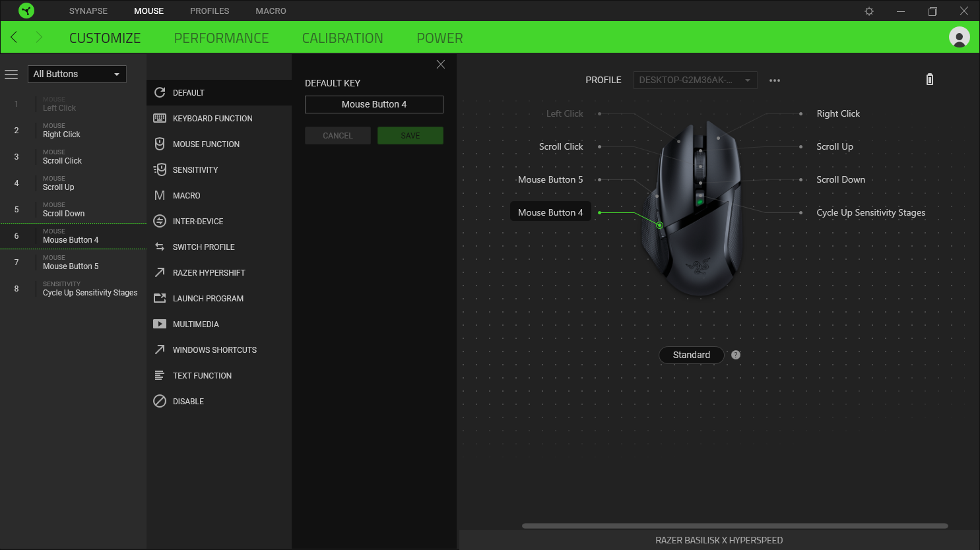Open the sidebar hamburger menu

[11, 74]
